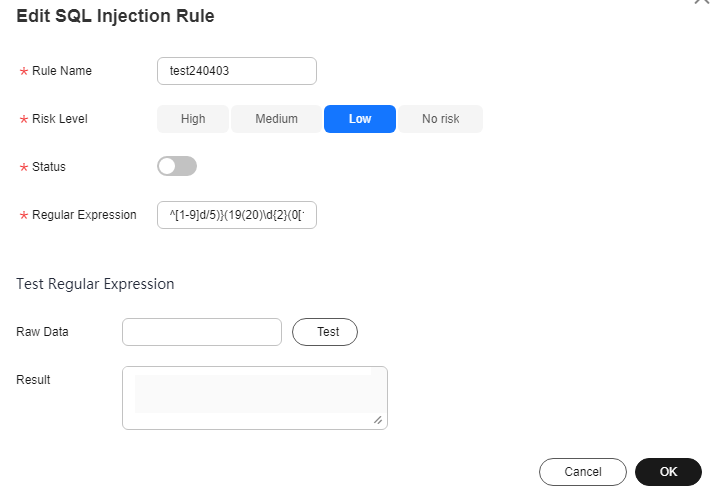
Task: Focus the Raw Data text box
Action: pyautogui.click(x=202, y=332)
